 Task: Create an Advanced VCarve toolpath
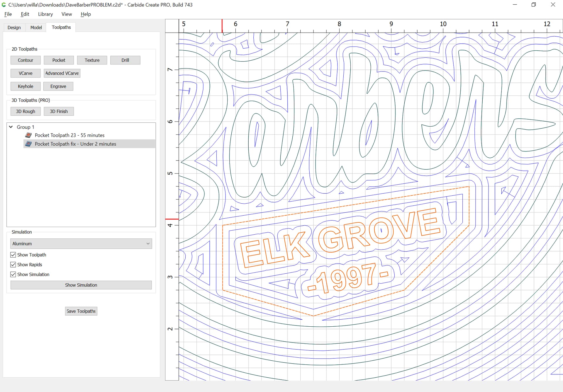point(62,73)
